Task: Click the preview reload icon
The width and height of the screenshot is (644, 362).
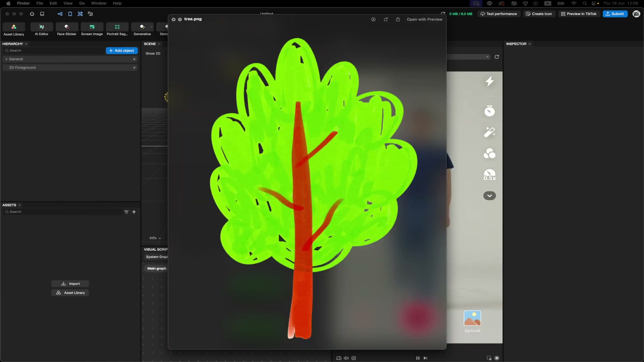Action: [x=497, y=57]
